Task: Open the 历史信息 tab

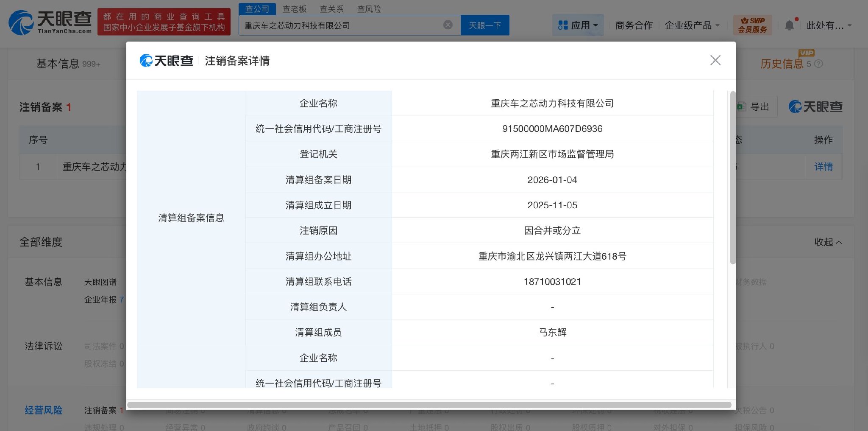Action: (x=782, y=64)
